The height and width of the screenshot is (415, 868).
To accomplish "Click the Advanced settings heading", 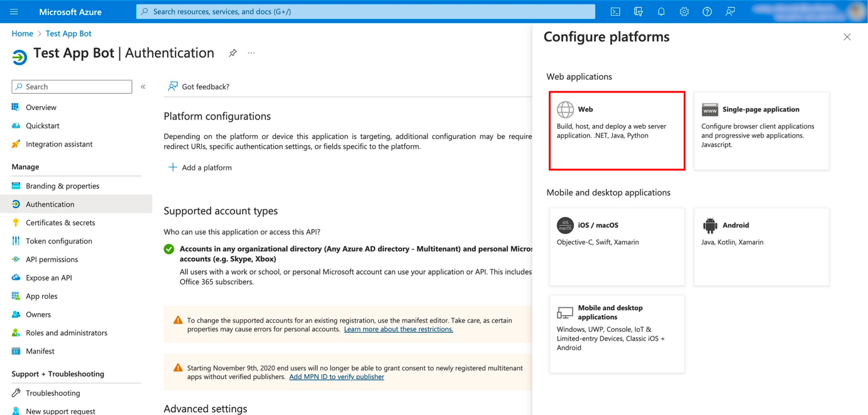I will (206, 409).
